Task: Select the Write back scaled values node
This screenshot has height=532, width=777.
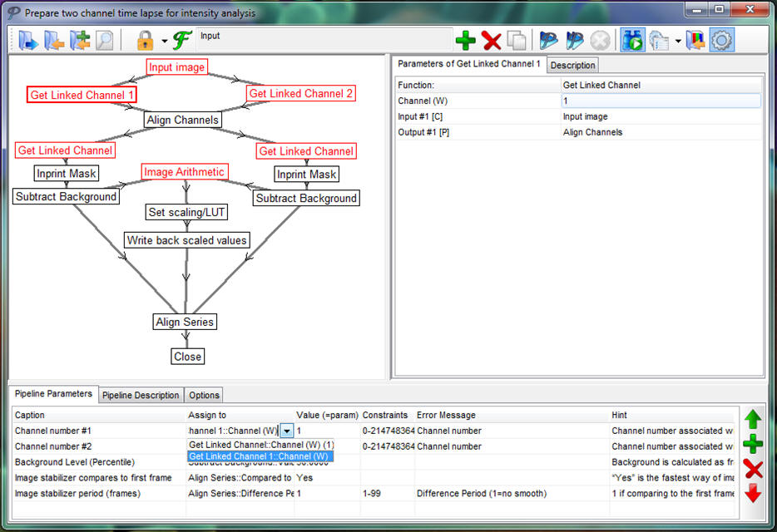Action: [187, 240]
